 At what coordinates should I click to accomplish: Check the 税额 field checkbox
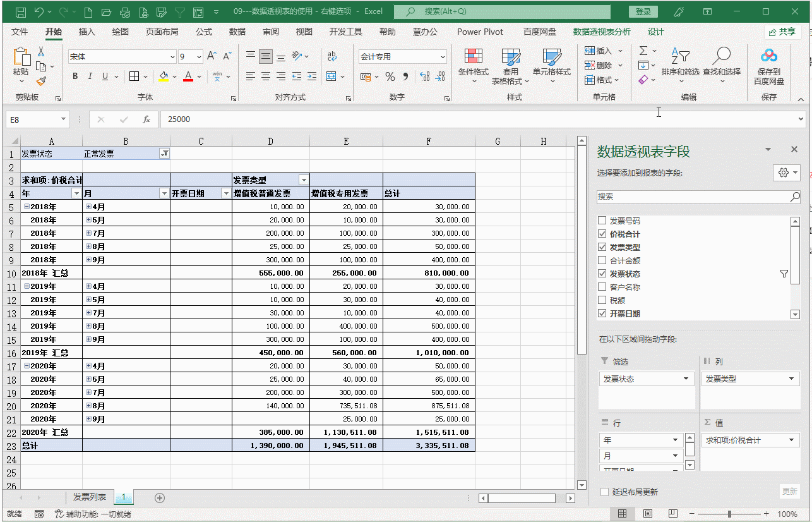pyautogui.click(x=602, y=300)
